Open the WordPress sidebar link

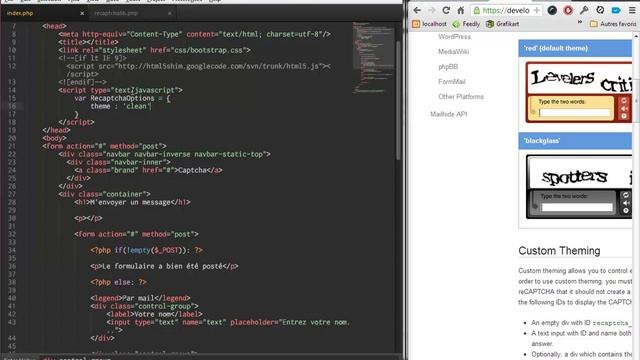454,37
